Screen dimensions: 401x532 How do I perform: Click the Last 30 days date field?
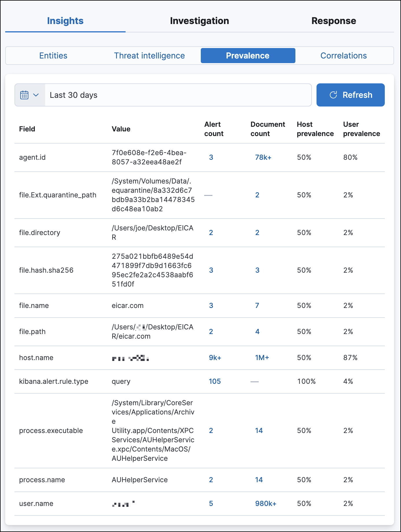point(178,95)
